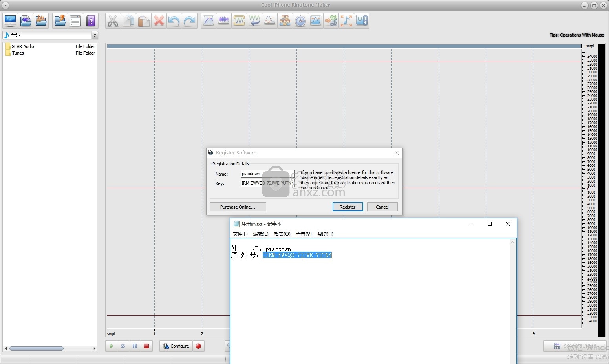Click the green waveform with arrow icon
This screenshot has width=609, height=364.
click(x=254, y=20)
